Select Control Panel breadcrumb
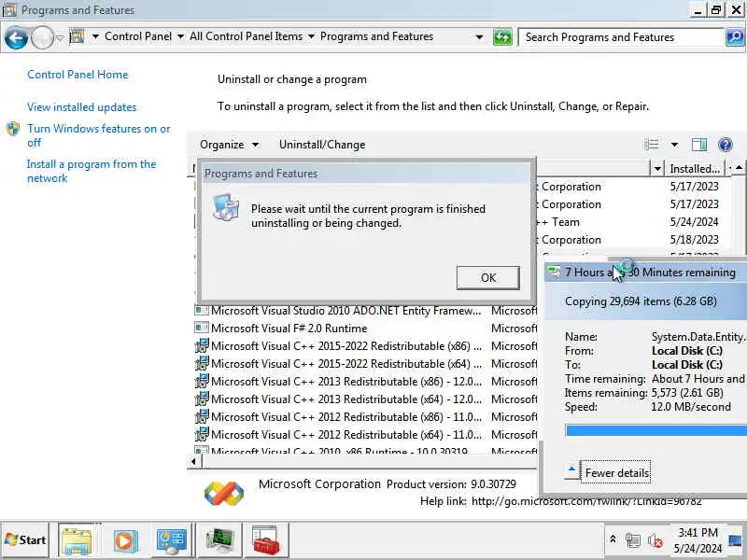 138,36
